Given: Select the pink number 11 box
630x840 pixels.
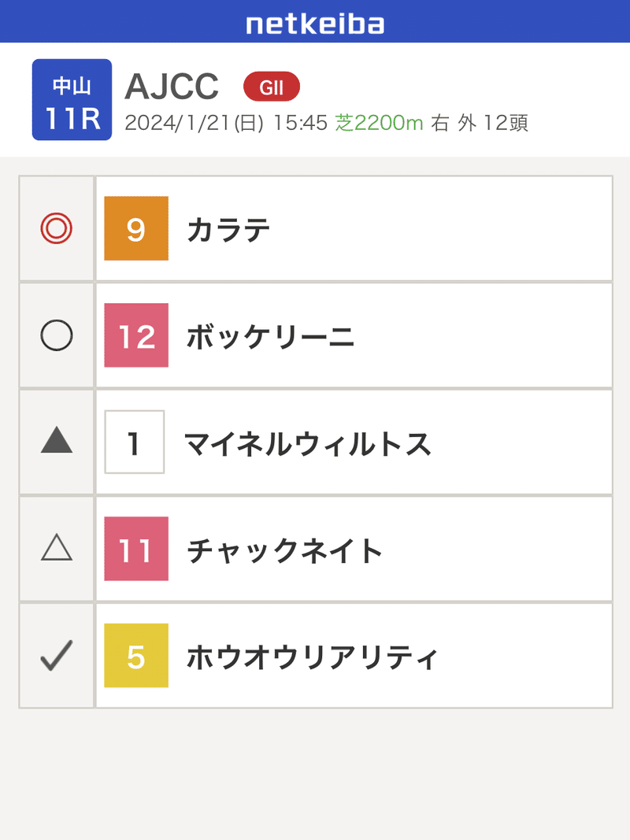Looking at the screenshot, I should 136,549.
